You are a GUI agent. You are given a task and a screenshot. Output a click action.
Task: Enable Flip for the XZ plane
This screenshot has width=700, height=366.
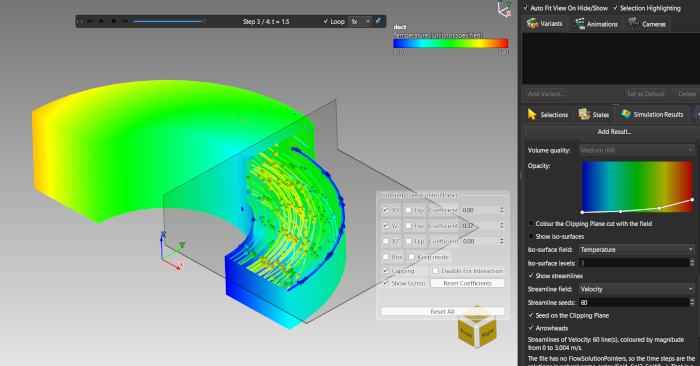pos(408,241)
